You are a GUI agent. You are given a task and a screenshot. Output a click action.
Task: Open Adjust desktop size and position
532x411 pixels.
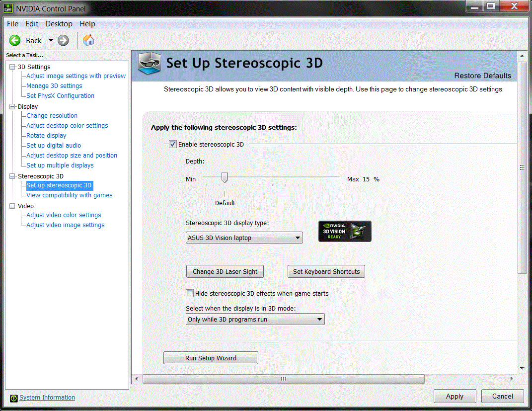point(72,156)
